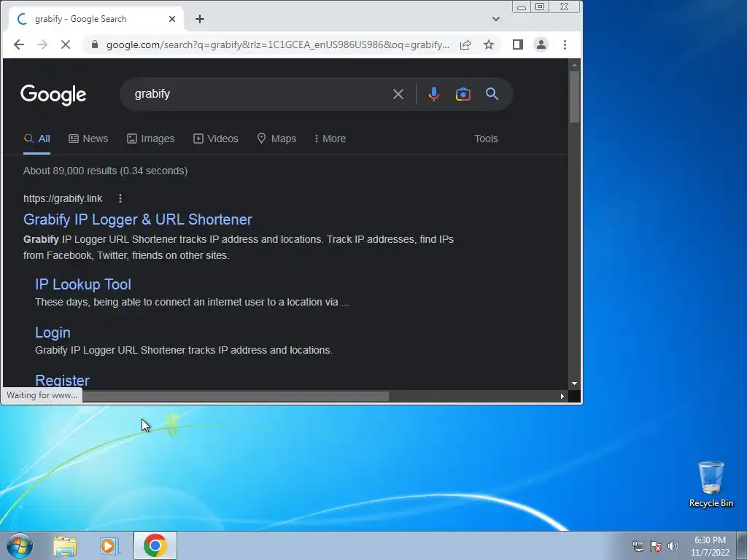Click the scroll up arrow
Image resolution: width=747 pixels, height=560 pixels.
575,64
